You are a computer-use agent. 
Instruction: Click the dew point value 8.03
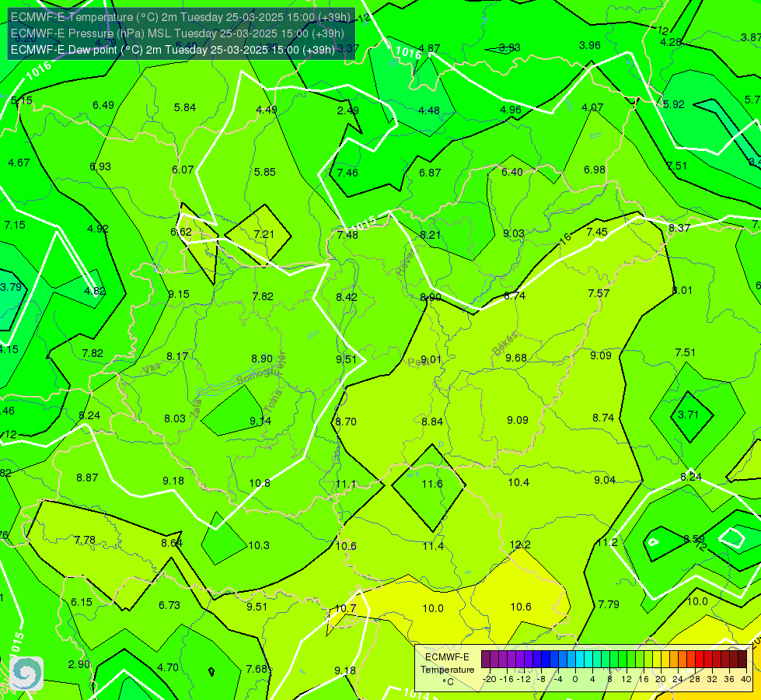coord(175,418)
